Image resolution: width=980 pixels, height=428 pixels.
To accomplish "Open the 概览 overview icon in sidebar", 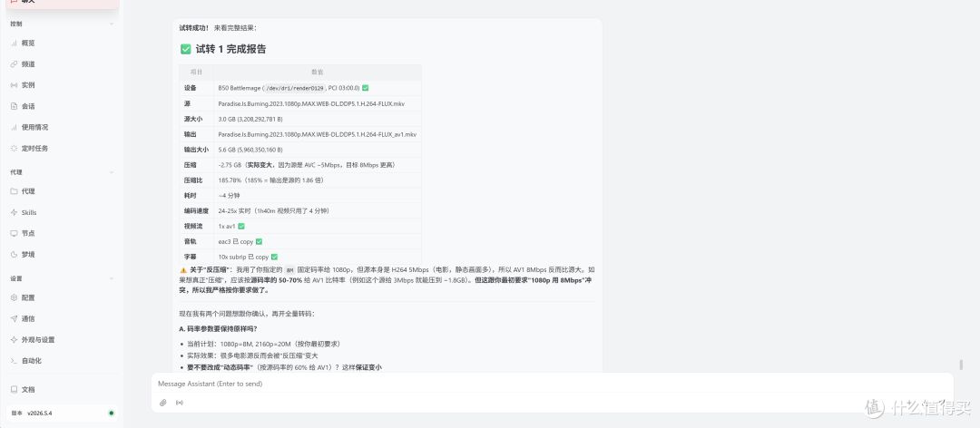I will pyautogui.click(x=14, y=44).
